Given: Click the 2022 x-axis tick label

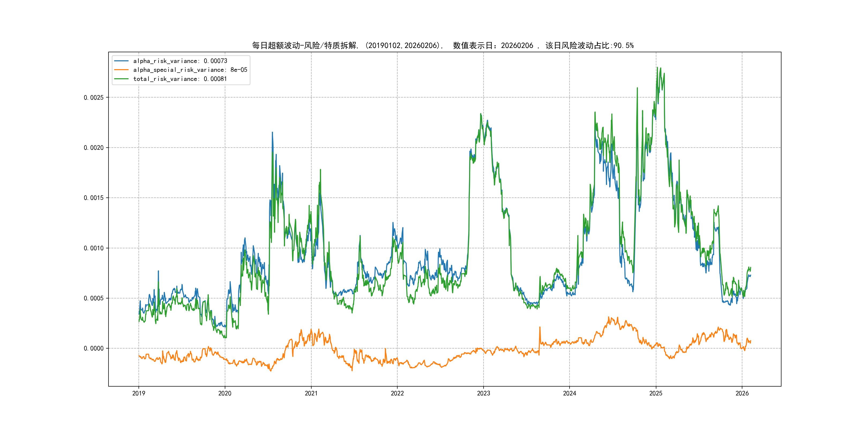Looking at the screenshot, I should pos(397,393).
